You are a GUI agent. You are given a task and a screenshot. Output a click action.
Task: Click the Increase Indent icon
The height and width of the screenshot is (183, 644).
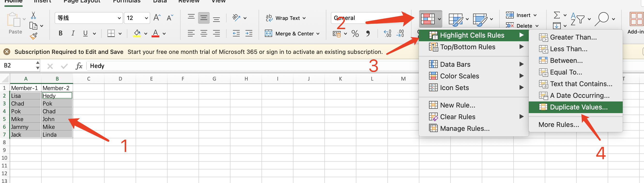[249, 33]
